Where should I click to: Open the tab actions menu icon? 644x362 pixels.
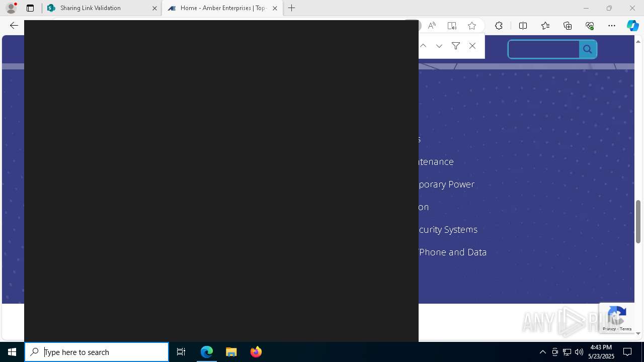(30, 8)
